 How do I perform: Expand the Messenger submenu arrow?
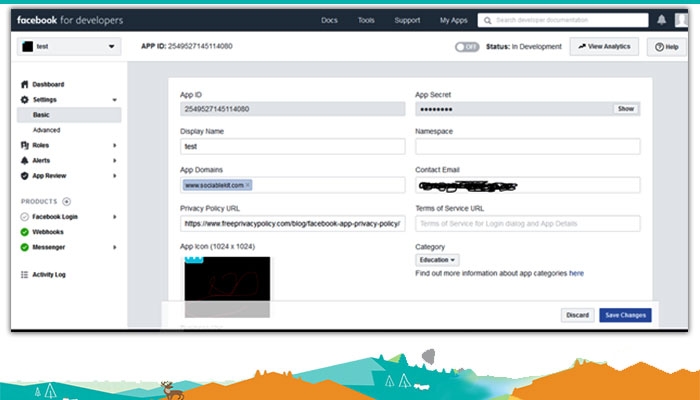pos(114,247)
